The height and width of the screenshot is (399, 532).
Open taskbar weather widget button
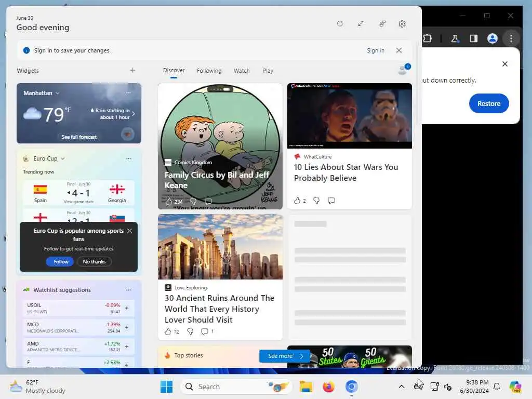[x=37, y=387]
